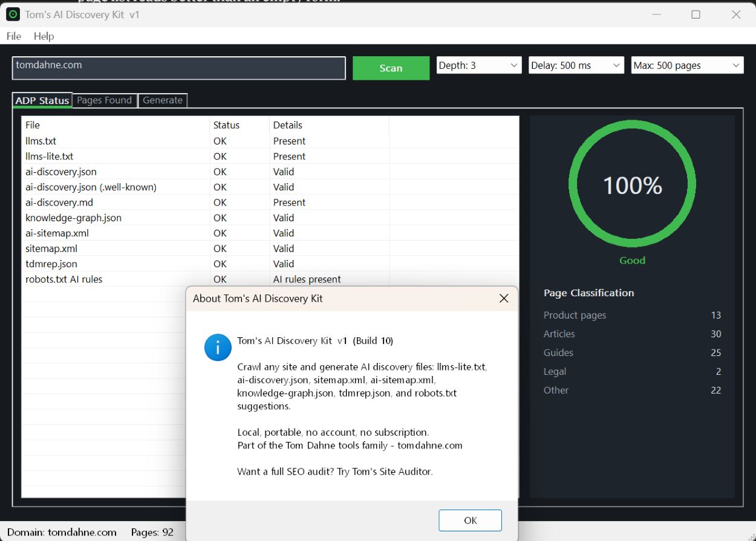Select the tdmrep.json row

pyautogui.click(x=270, y=264)
